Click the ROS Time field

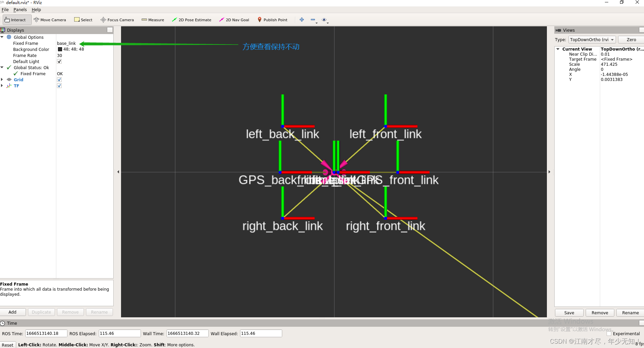tap(46, 333)
